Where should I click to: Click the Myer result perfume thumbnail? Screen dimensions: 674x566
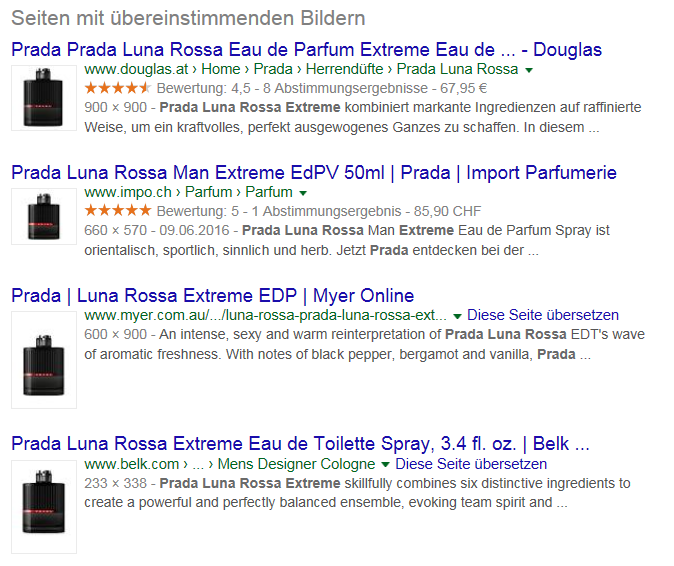coord(44,360)
